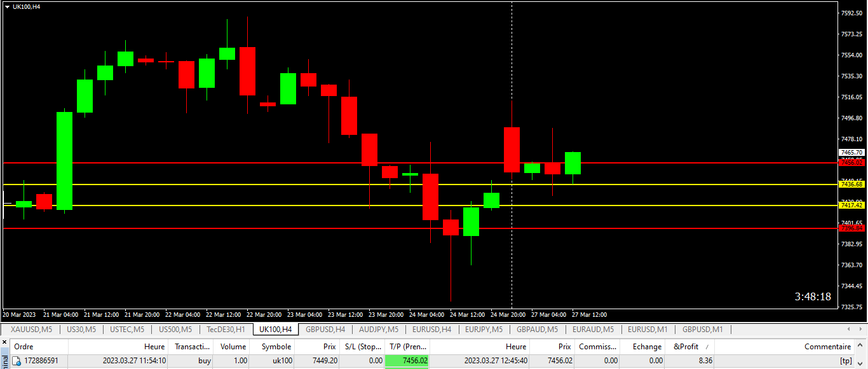Switch to the US30,M5 chart tab
The height and width of the screenshot is (369, 868).
coord(81,330)
